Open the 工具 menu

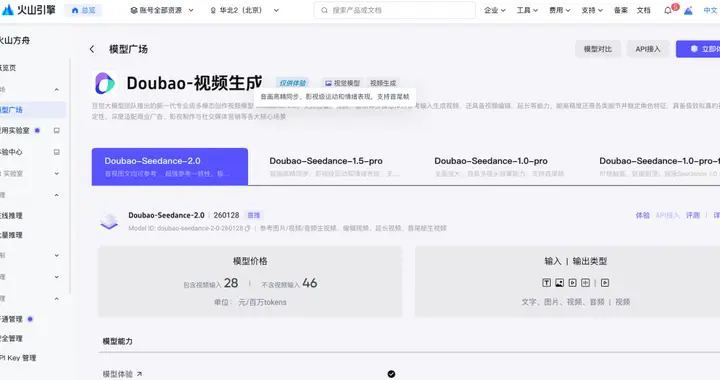coord(527,10)
